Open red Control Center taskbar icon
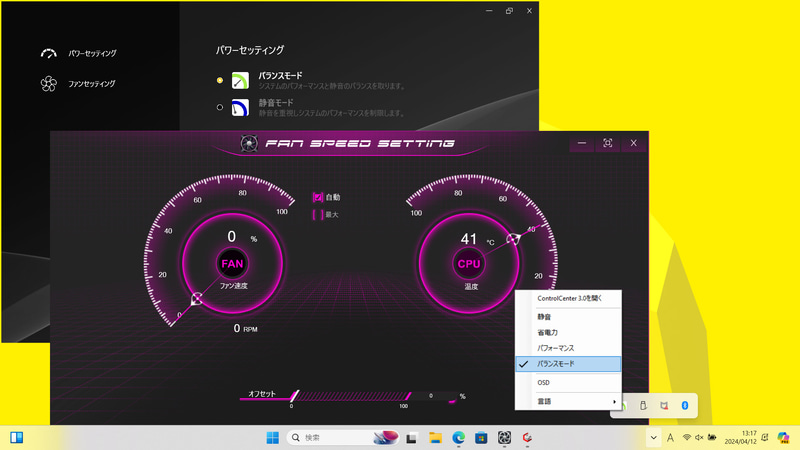This screenshot has width=800, height=450. [x=527, y=438]
